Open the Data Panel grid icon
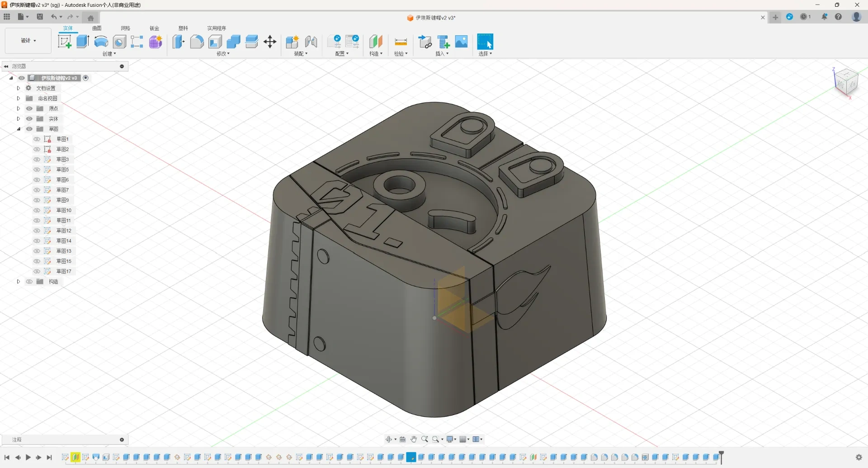The width and height of the screenshot is (868, 468). 7,17
